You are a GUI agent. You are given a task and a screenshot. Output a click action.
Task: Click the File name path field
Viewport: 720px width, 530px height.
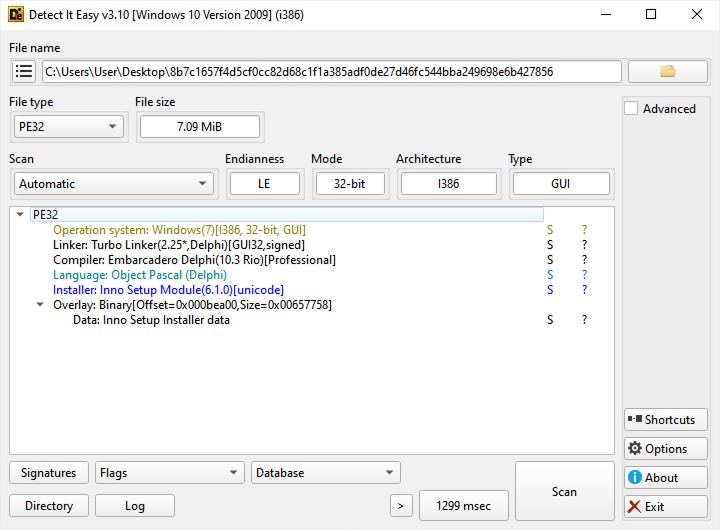[x=331, y=72]
